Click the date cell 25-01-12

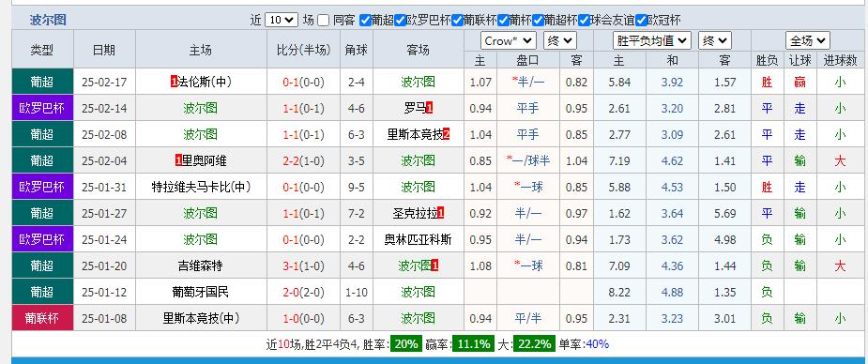(104, 293)
